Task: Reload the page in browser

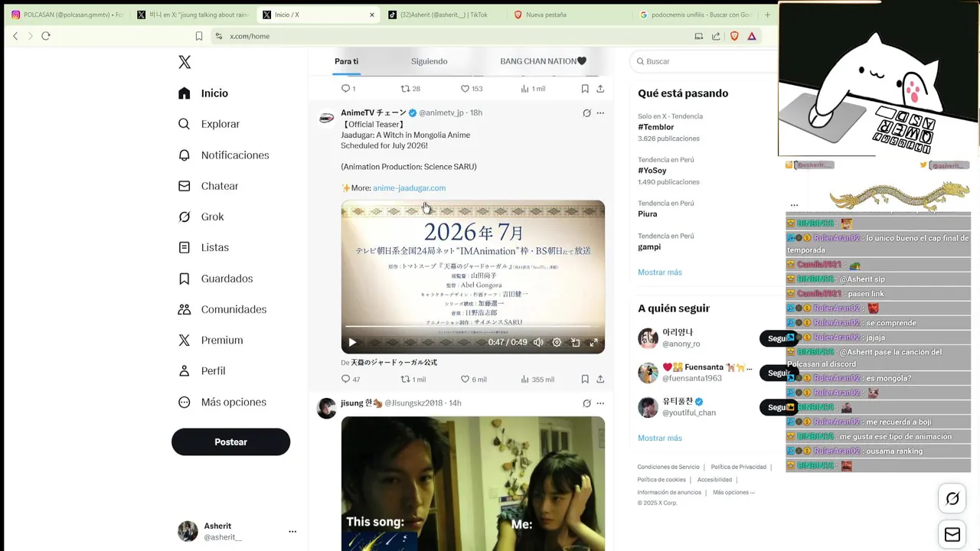Action: [46, 36]
